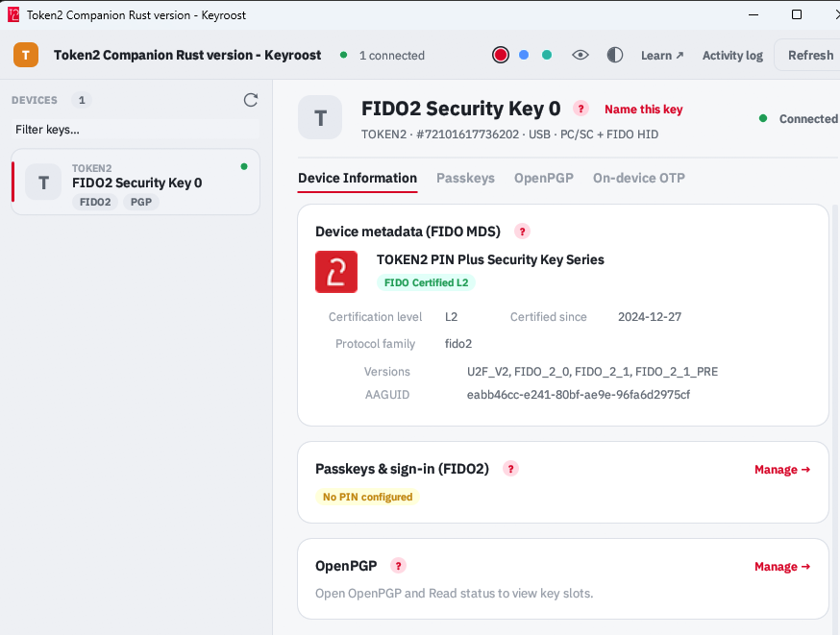Click the Versions value list text

(592, 372)
